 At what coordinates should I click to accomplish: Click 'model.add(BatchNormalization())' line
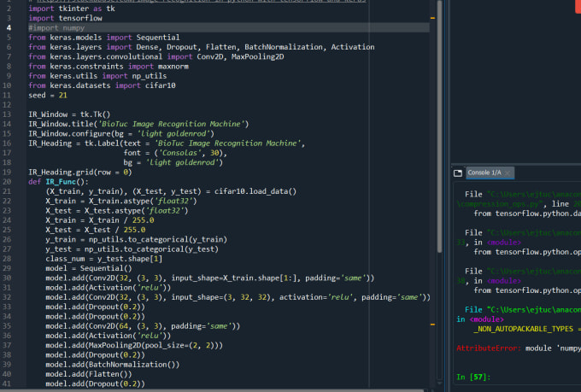point(112,365)
